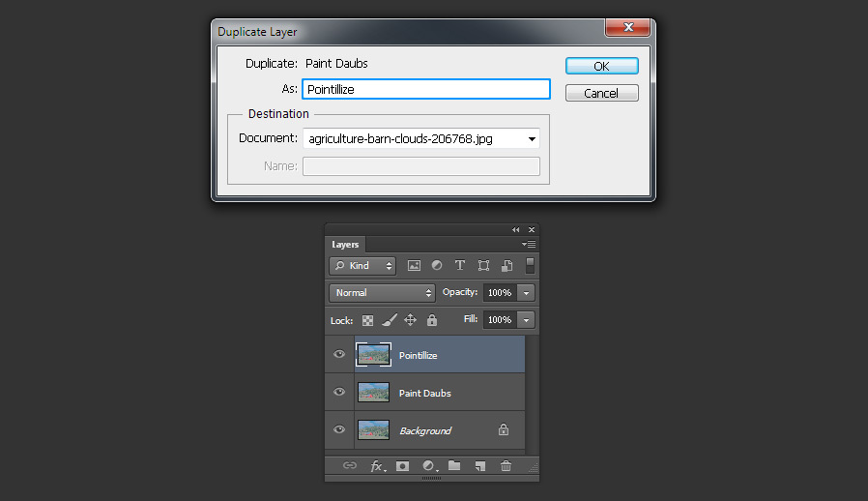The height and width of the screenshot is (501, 868).
Task: Lock layer position icon
Action: point(410,320)
